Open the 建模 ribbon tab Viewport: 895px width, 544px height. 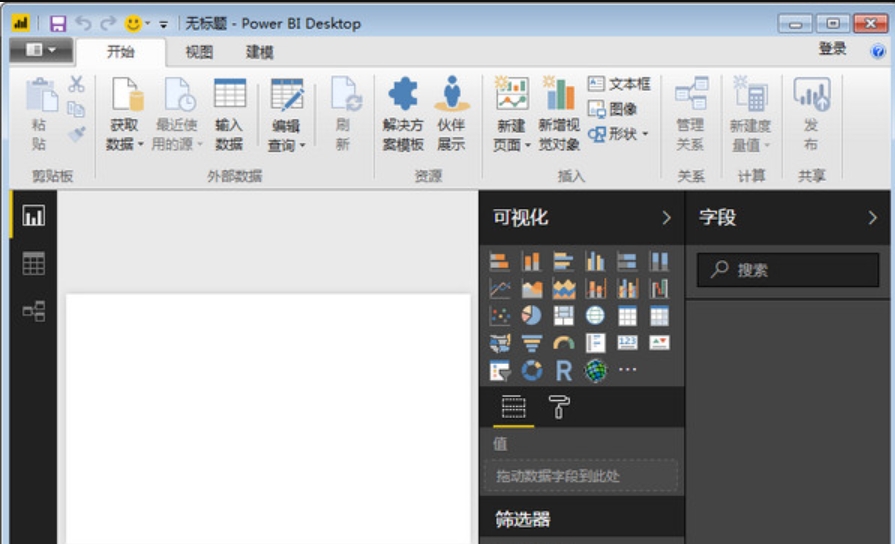[260, 52]
